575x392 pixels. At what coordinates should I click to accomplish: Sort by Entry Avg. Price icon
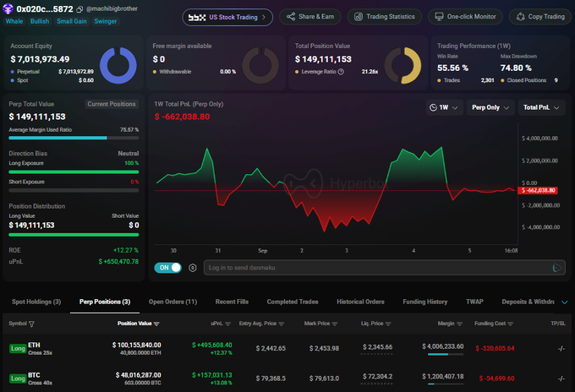coord(282,324)
